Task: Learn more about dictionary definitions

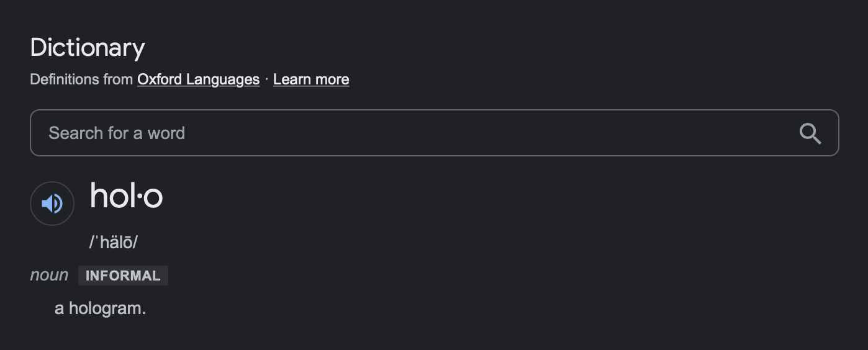Action: [x=311, y=79]
